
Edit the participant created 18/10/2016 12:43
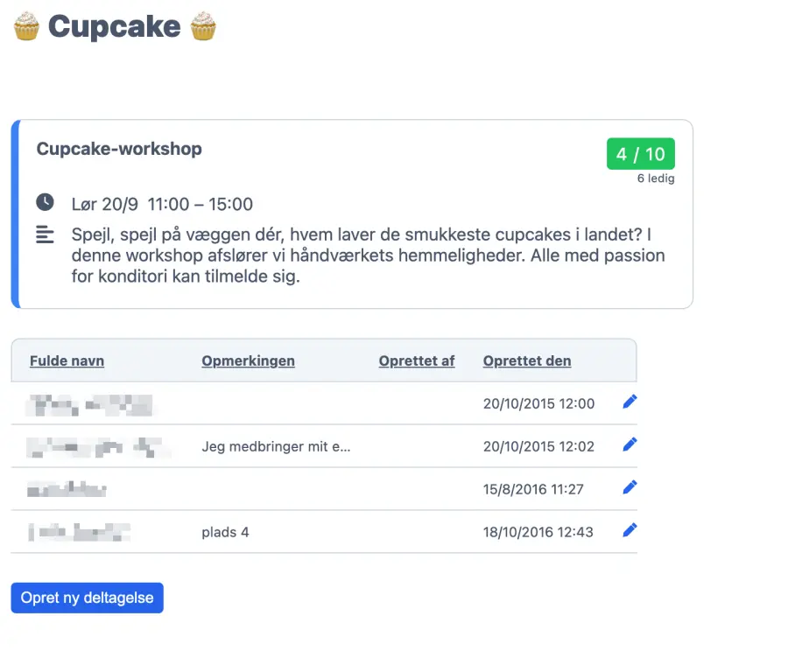click(630, 530)
